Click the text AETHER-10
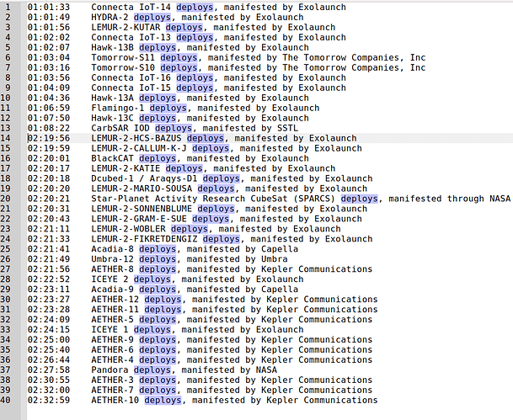The image size is (513, 420). [115, 401]
